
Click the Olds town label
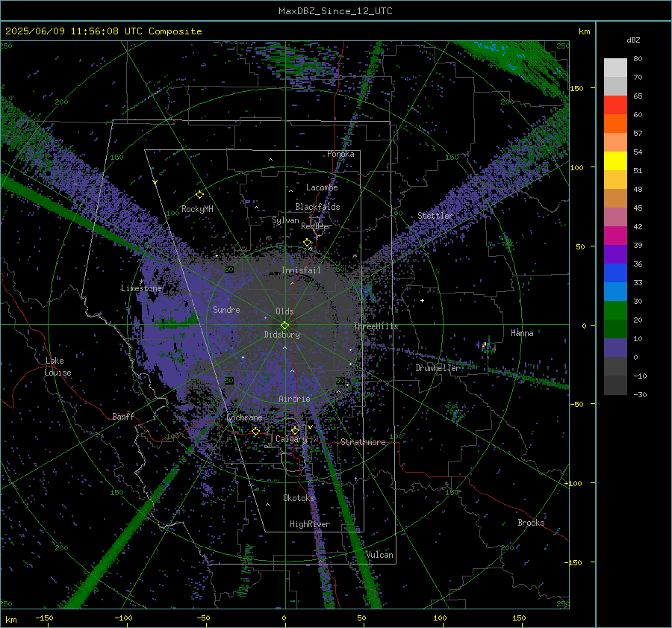(x=284, y=311)
